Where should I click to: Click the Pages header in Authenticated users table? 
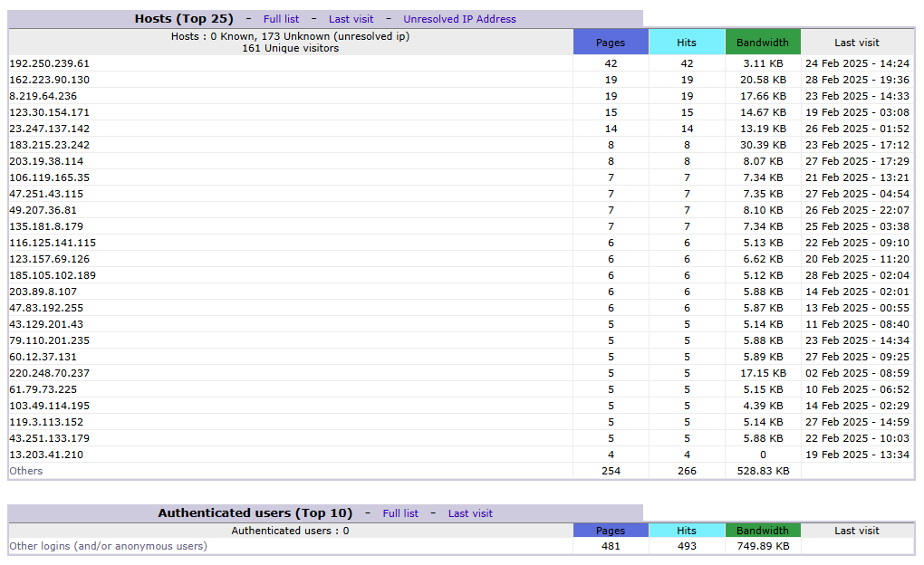click(x=611, y=531)
